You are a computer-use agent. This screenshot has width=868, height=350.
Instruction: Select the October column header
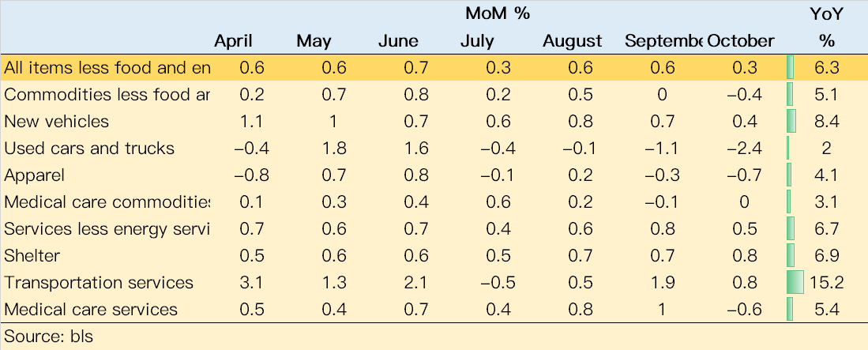[740, 42]
